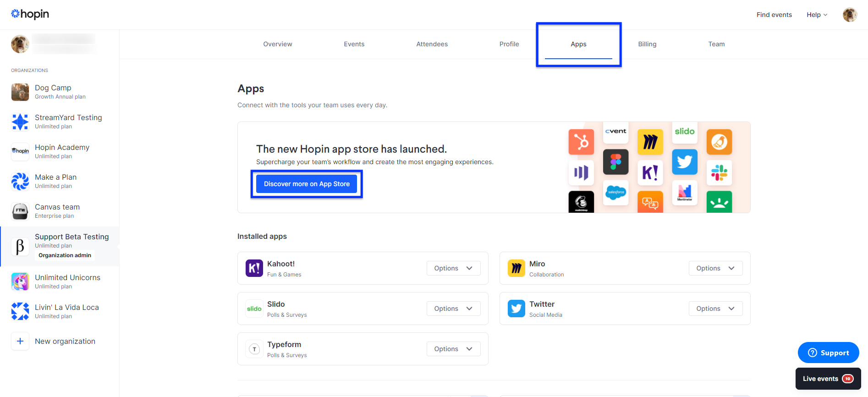
Task: Select the Livin' La Vida Loca icon
Action: point(20,311)
